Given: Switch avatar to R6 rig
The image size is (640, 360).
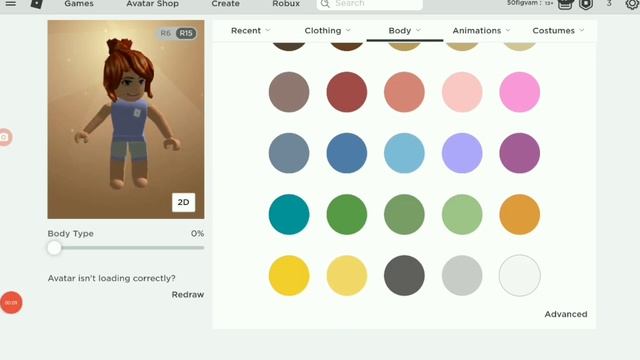Looking at the screenshot, I should [165, 33].
